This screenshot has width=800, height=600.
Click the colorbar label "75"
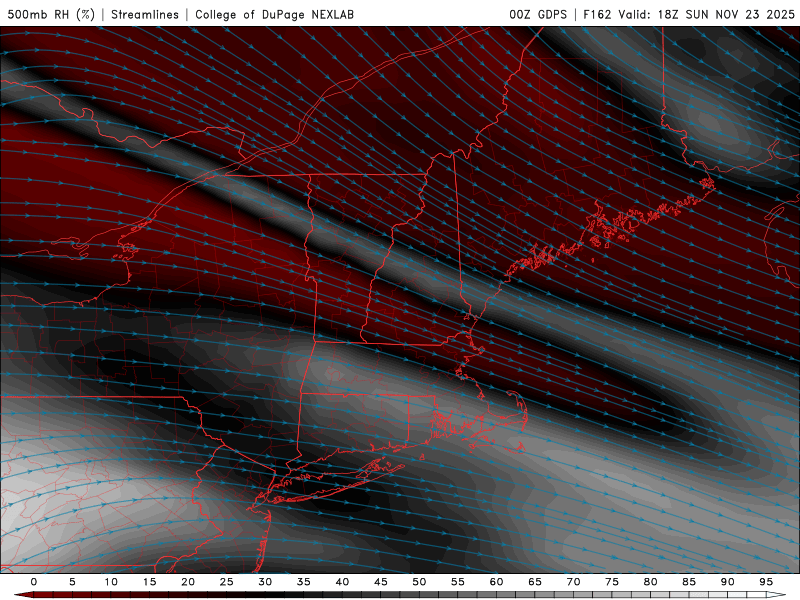coord(612,582)
